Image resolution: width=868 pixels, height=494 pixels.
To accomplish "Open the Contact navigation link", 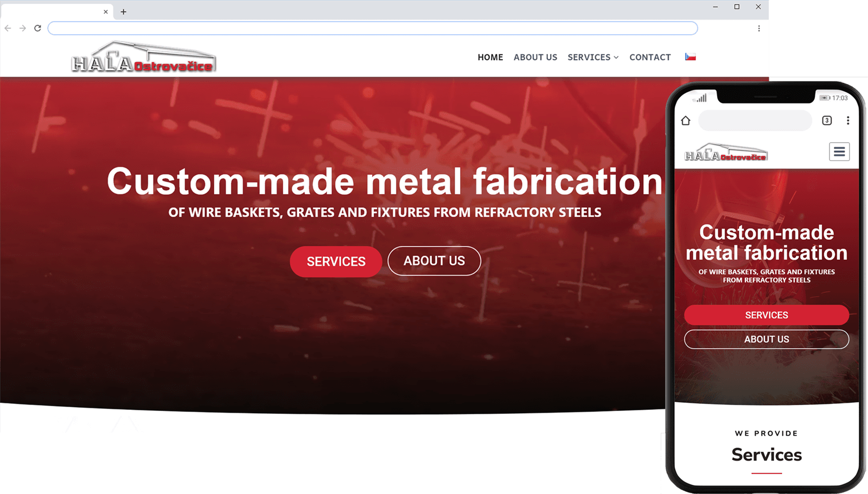I will 650,57.
